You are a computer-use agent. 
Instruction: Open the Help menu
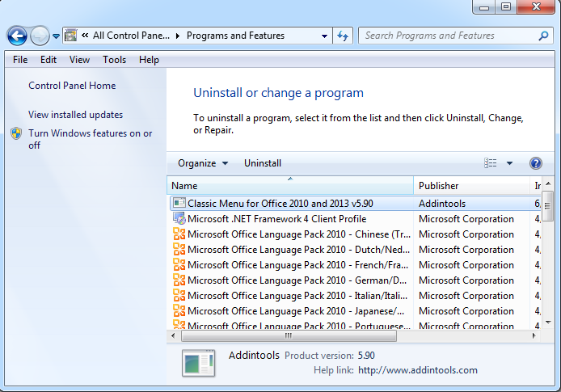[149, 60]
